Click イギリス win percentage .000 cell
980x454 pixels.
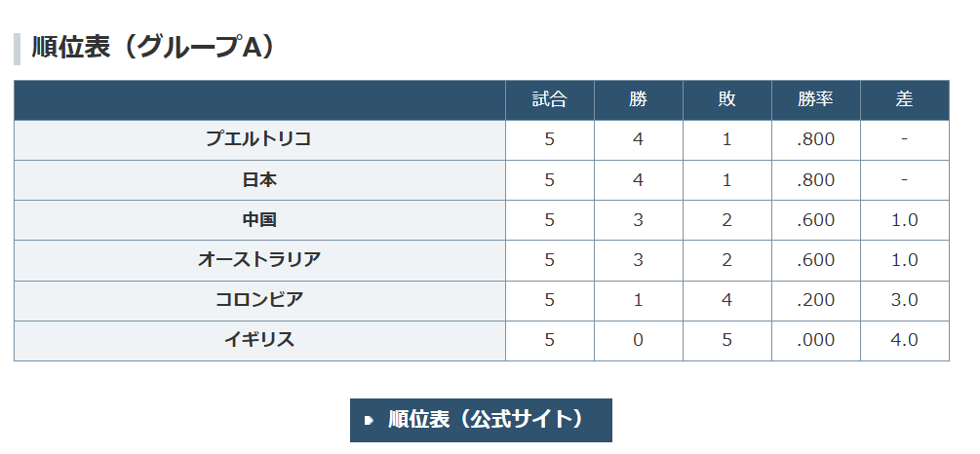point(815,340)
